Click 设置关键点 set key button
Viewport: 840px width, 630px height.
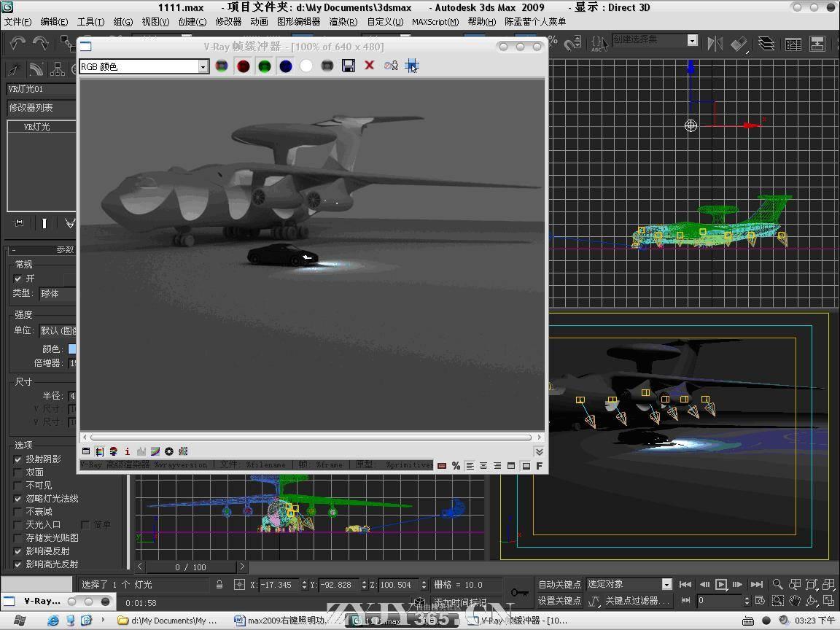pyautogui.click(x=559, y=601)
